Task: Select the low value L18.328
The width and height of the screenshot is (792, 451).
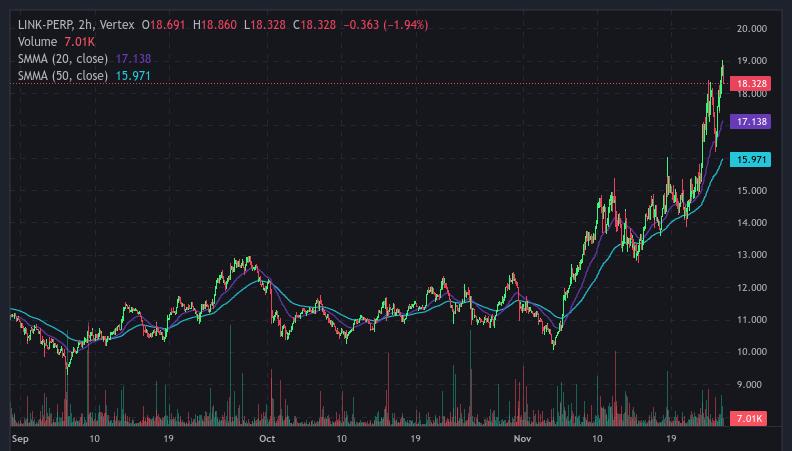Action: (265, 25)
